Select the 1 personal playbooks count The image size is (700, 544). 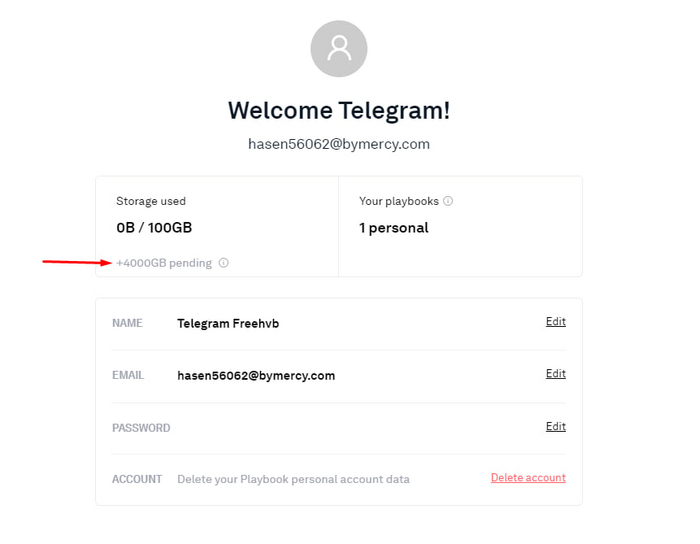(394, 228)
